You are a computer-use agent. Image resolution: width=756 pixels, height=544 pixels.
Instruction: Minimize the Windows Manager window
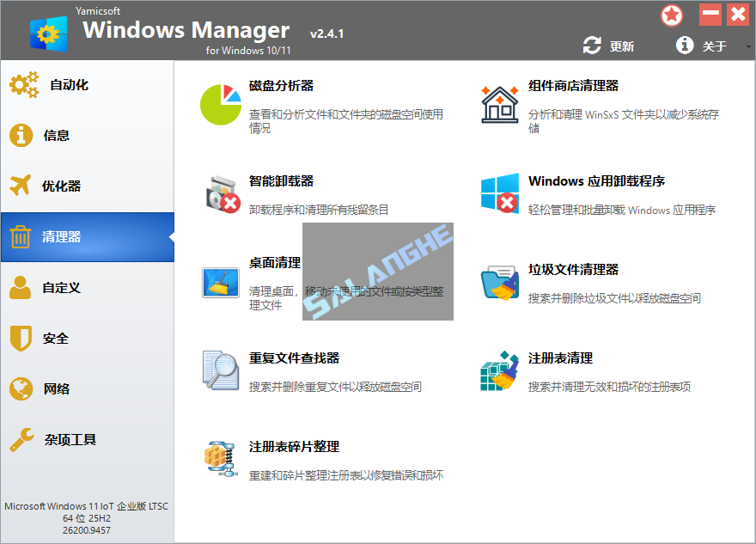coord(710,15)
